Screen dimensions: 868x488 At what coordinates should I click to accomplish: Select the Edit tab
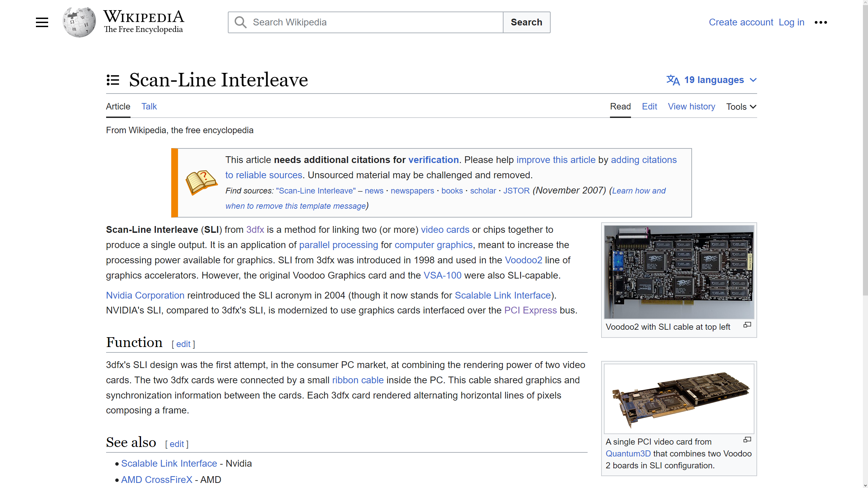click(x=649, y=106)
